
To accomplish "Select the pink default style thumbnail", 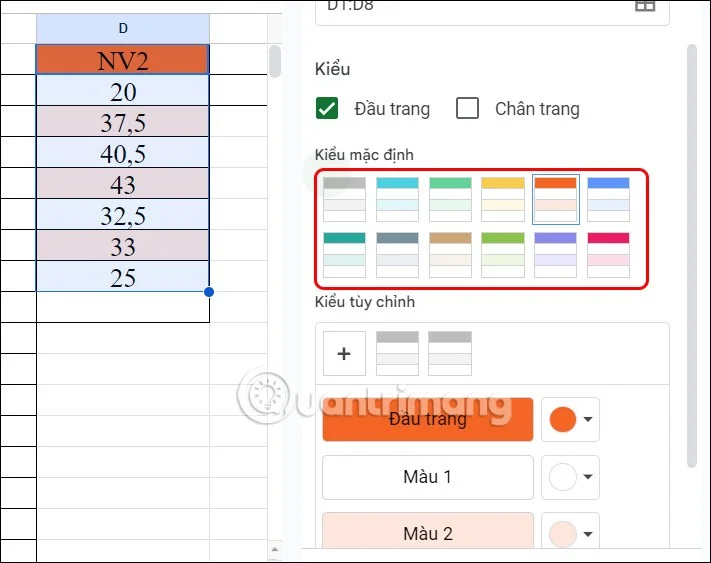I will point(609,255).
